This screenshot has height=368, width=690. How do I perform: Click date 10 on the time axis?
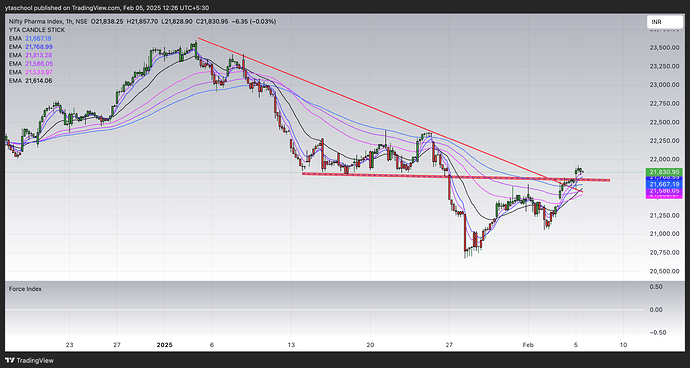(x=623, y=344)
